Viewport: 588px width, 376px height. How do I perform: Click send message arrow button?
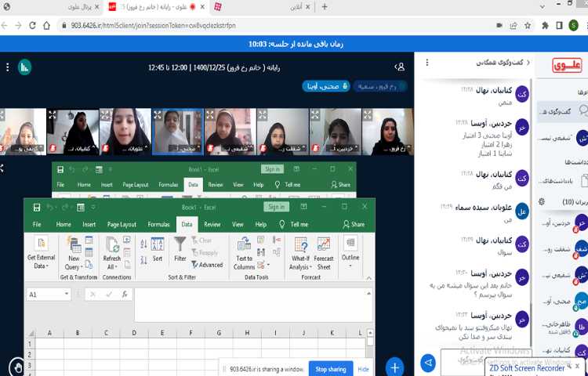coord(428,363)
